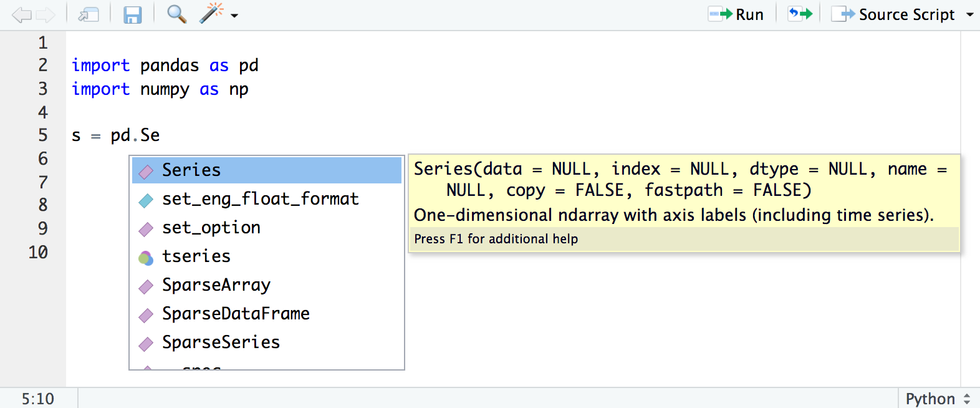Open the Source Script options dropdown arrow

click(x=969, y=14)
